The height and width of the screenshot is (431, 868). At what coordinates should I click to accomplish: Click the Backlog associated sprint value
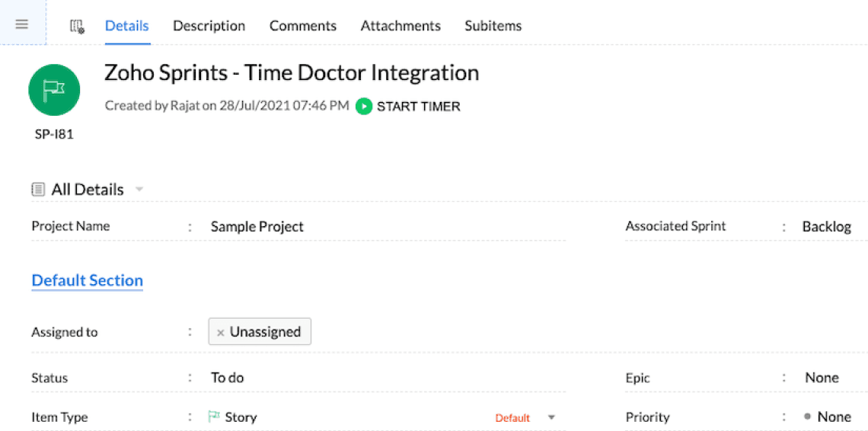coord(826,226)
